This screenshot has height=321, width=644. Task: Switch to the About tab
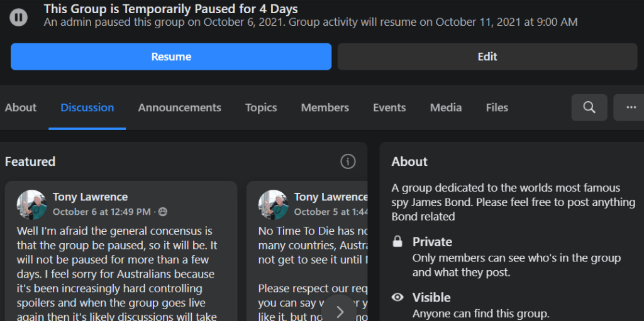pos(21,107)
